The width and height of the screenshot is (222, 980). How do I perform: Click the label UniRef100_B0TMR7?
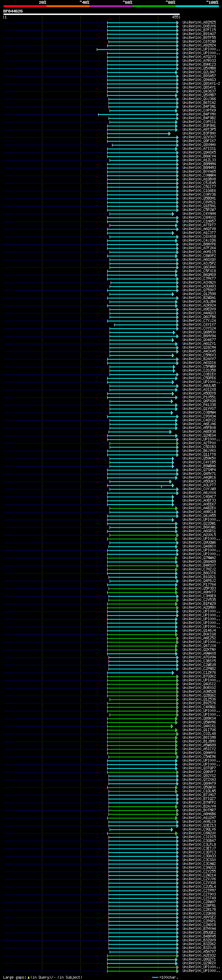[199, 810]
